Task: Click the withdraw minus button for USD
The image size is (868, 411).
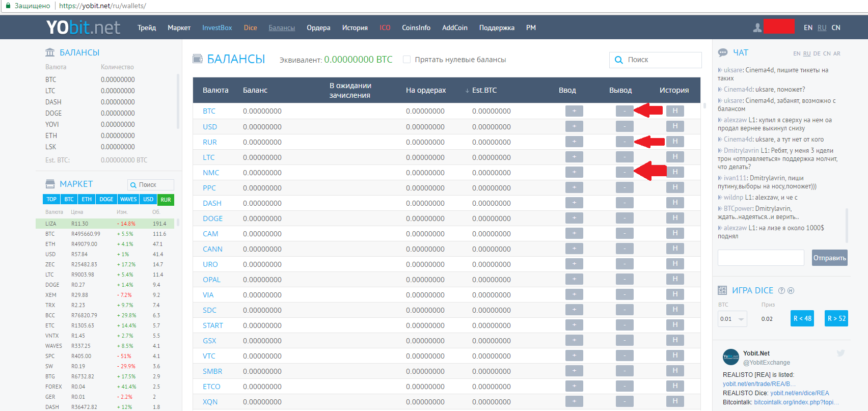Action: pyautogui.click(x=625, y=126)
